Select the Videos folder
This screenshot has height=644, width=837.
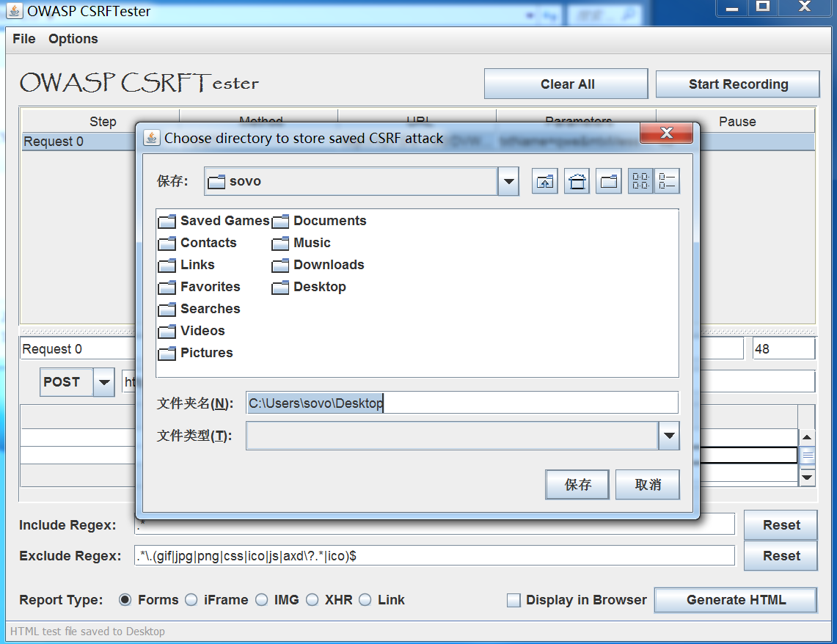coord(191,331)
